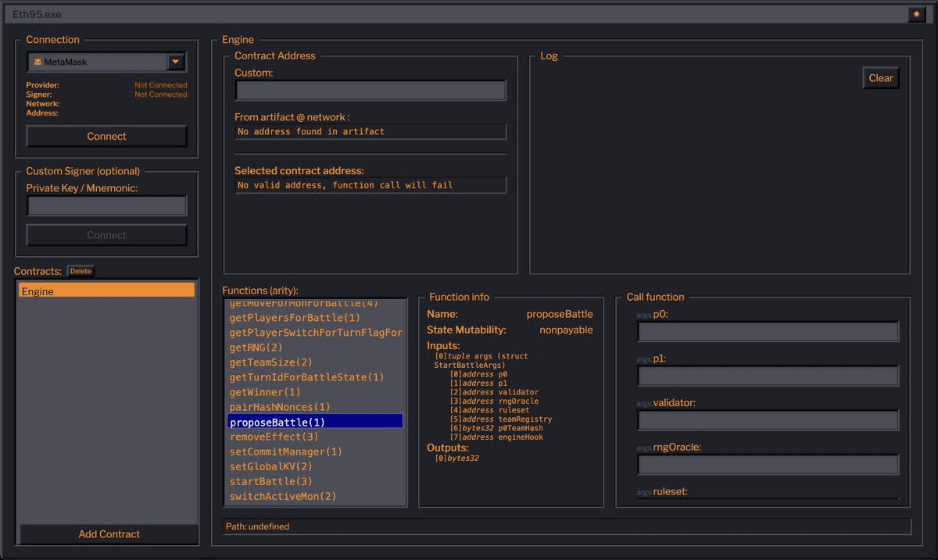
Task: Select getWinner(1) function
Action: coord(315,392)
